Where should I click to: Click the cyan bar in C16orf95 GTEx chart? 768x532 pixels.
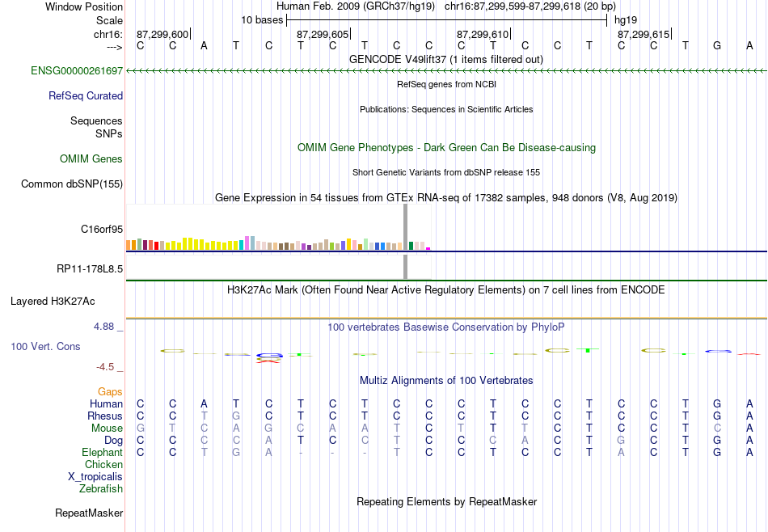[x=242, y=245]
